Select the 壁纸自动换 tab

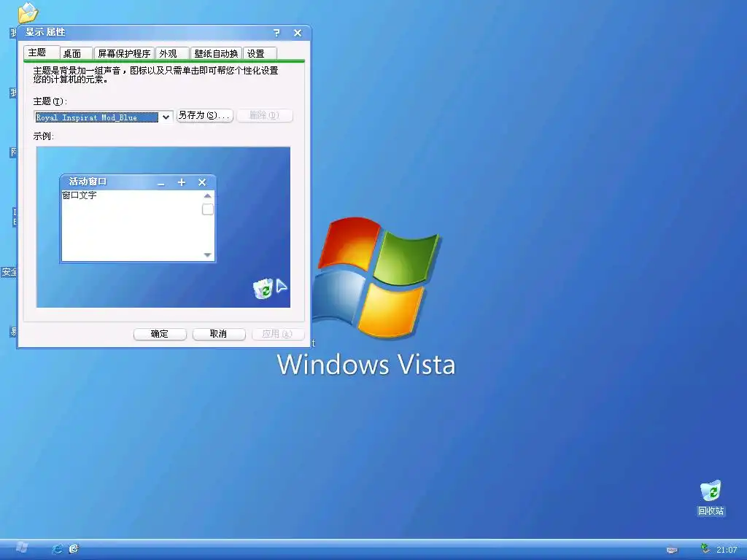click(216, 53)
